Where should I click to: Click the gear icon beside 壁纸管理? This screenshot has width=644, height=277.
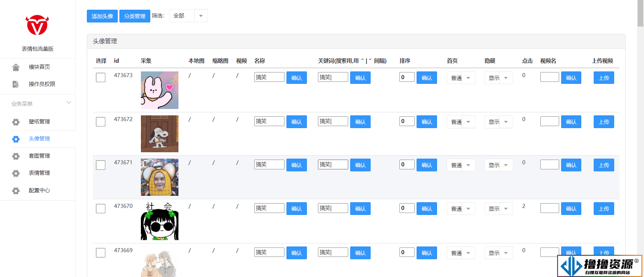coord(16,122)
